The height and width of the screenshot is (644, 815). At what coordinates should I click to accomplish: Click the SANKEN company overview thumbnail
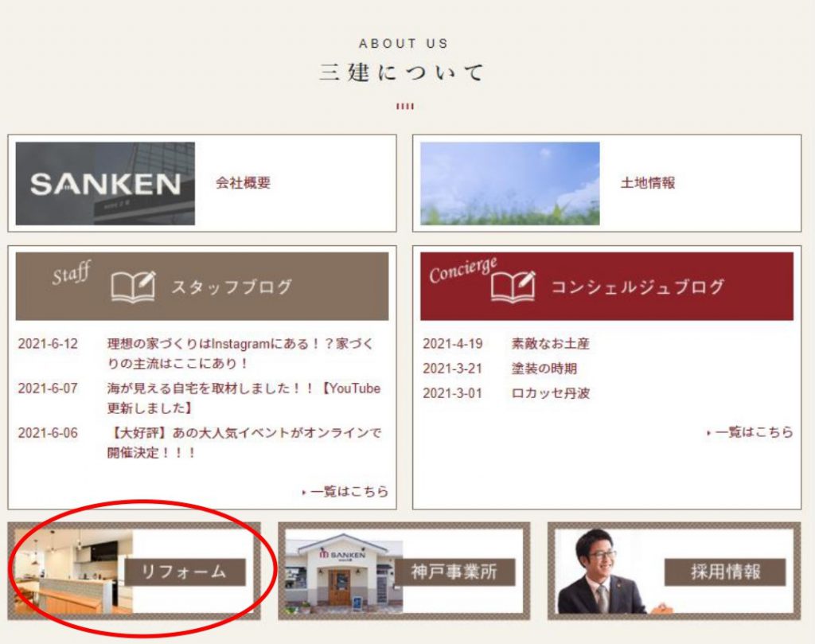click(104, 184)
